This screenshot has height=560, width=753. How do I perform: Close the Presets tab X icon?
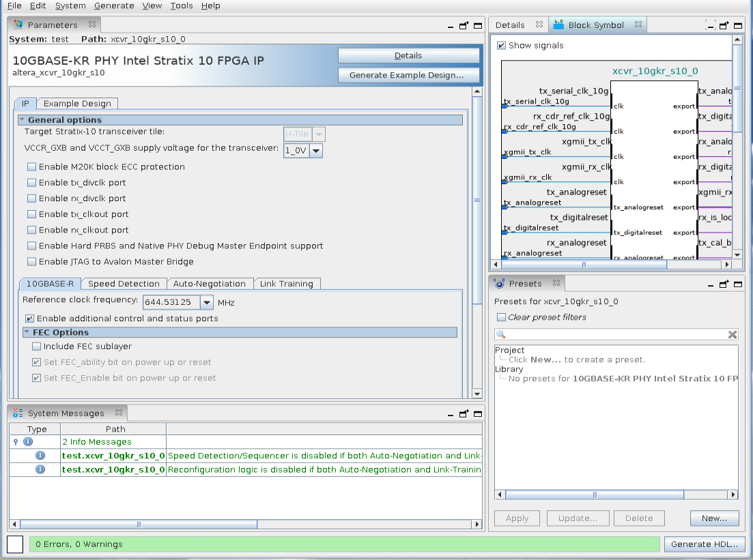click(x=556, y=282)
